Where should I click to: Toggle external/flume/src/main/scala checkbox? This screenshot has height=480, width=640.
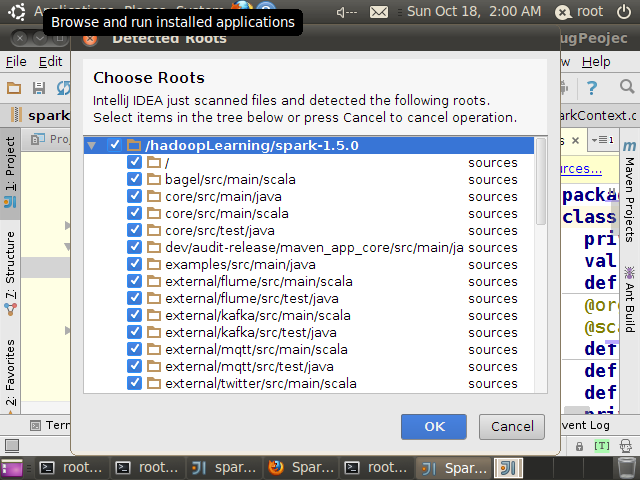(134, 282)
